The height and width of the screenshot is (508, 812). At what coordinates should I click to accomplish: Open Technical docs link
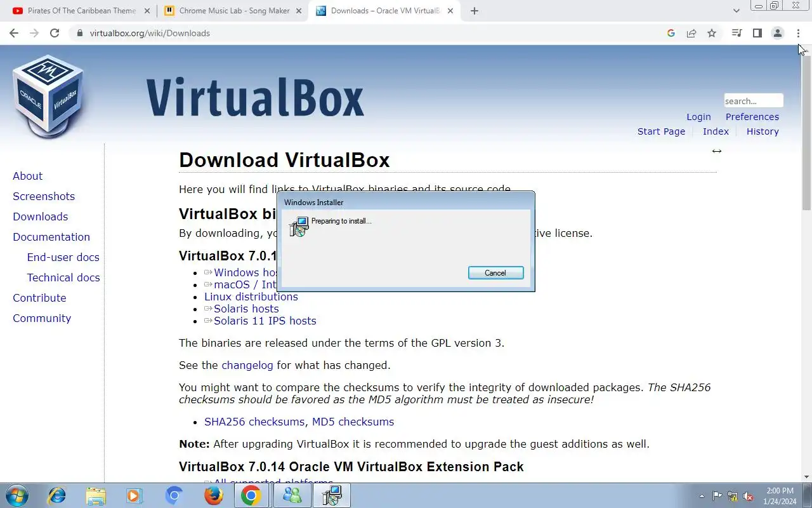[63, 277]
